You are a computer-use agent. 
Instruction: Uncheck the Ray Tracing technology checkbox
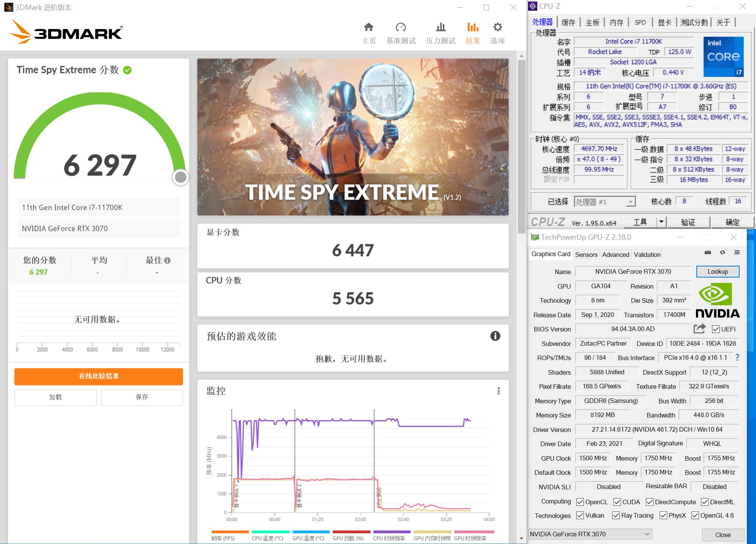coord(616,515)
